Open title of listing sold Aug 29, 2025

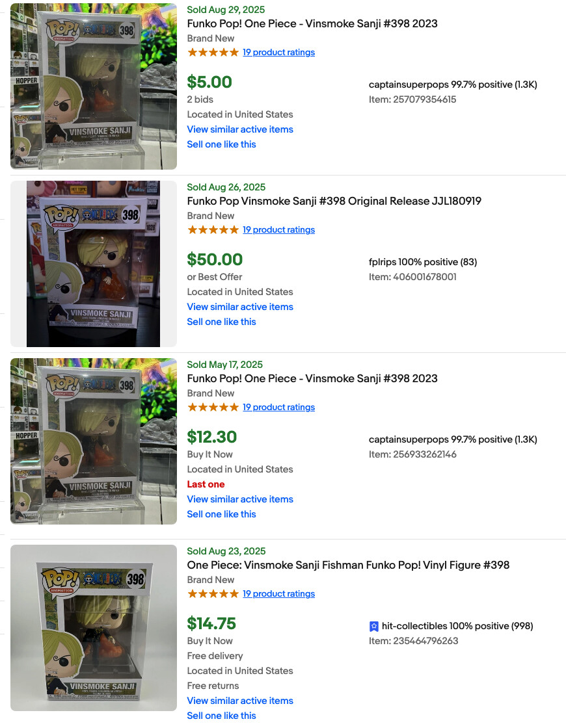pos(312,24)
